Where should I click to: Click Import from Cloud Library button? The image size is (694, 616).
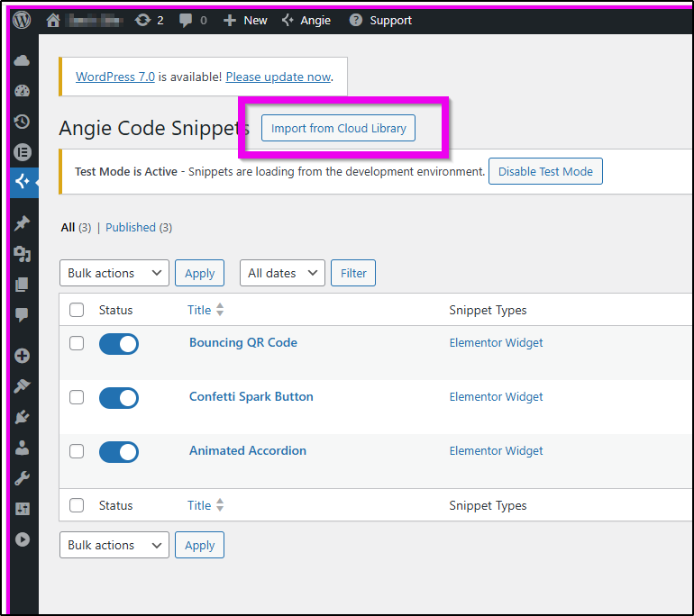[338, 128]
